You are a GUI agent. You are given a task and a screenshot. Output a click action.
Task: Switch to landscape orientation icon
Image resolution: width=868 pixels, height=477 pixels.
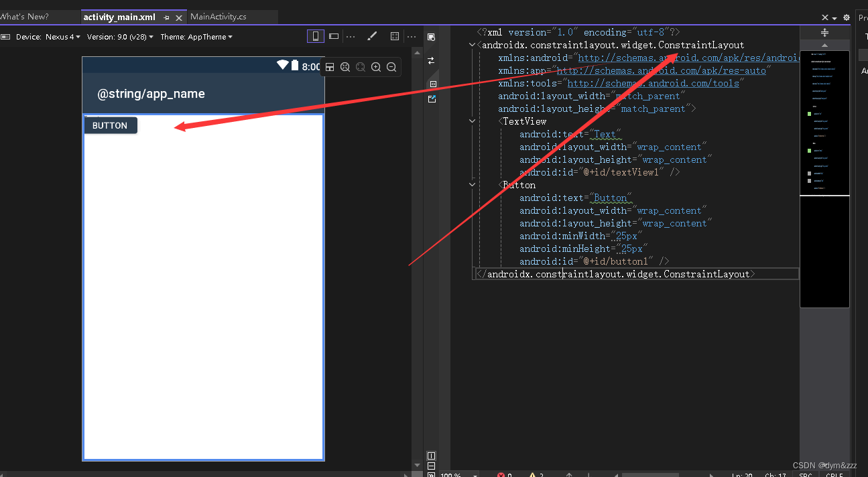tap(334, 36)
